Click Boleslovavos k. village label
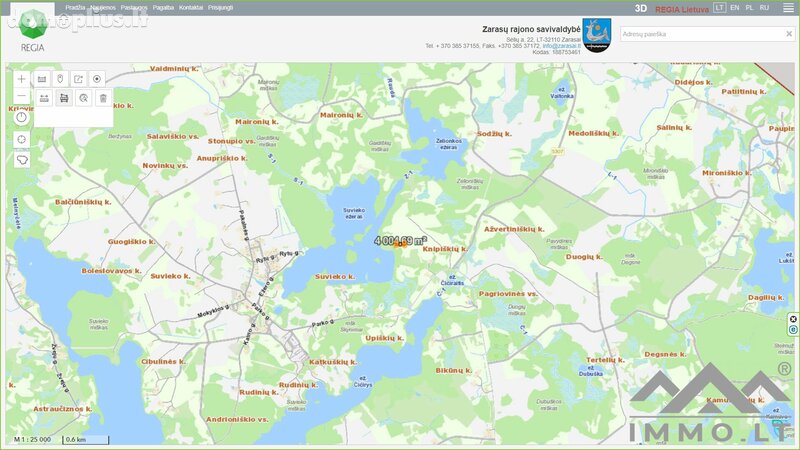 (112, 271)
